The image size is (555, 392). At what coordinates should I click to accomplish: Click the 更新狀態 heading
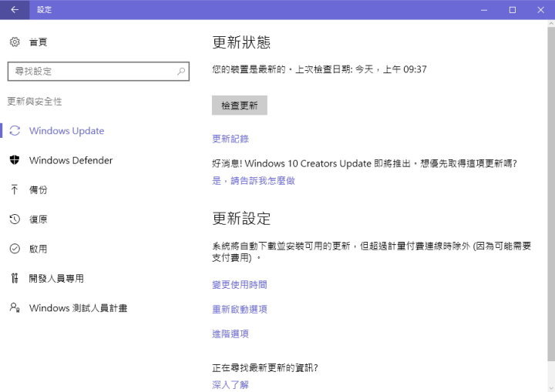point(241,42)
